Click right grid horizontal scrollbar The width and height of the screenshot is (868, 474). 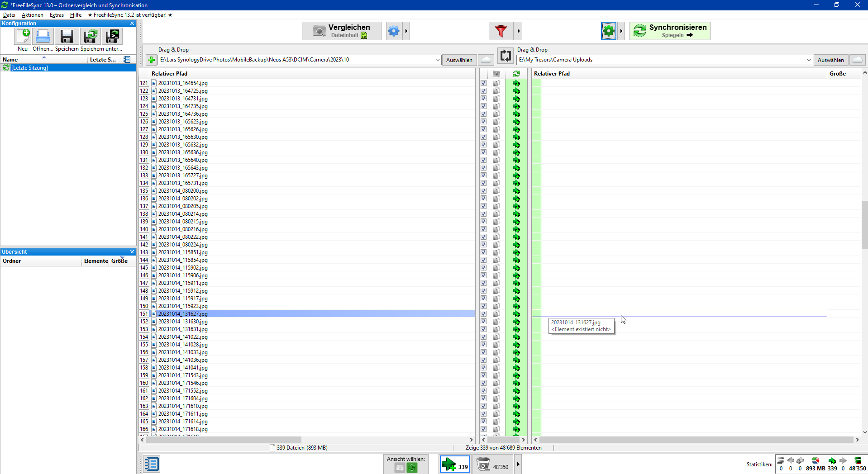[x=696, y=440]
